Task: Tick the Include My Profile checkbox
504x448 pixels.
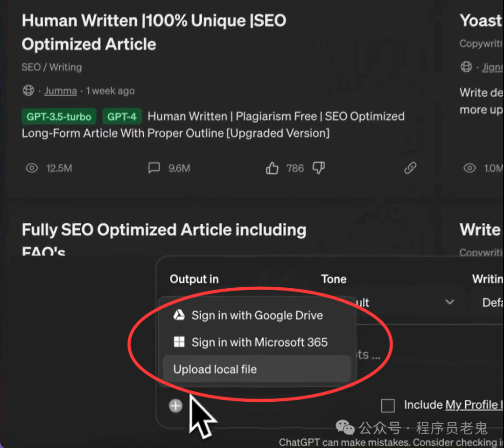Action: [x=388, y=405]
